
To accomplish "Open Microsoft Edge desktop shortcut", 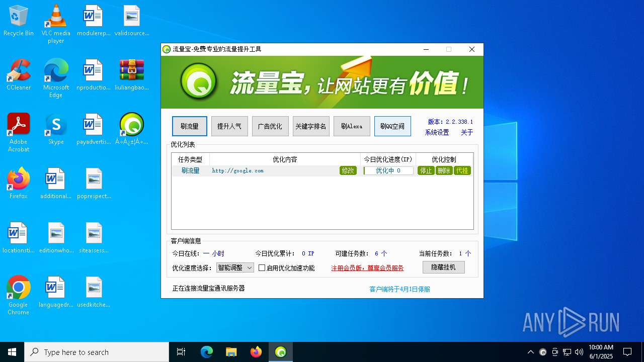I will coord(56,78).
